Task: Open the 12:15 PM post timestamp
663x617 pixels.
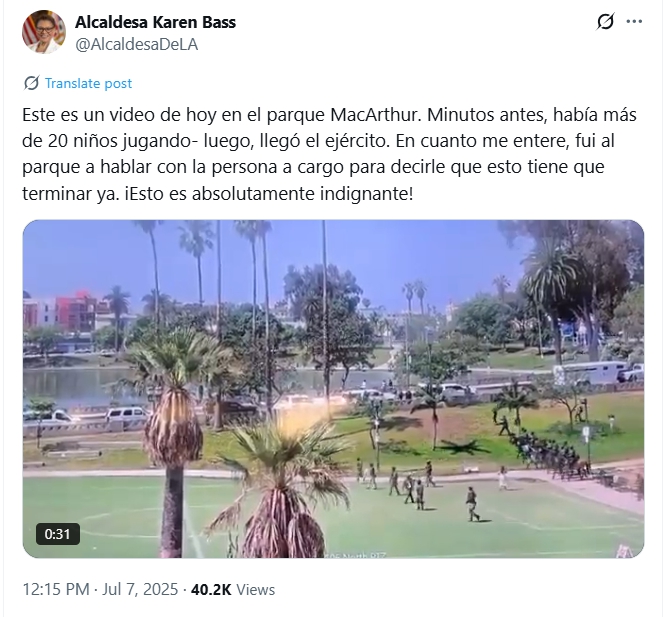Action: coord(56,589)
